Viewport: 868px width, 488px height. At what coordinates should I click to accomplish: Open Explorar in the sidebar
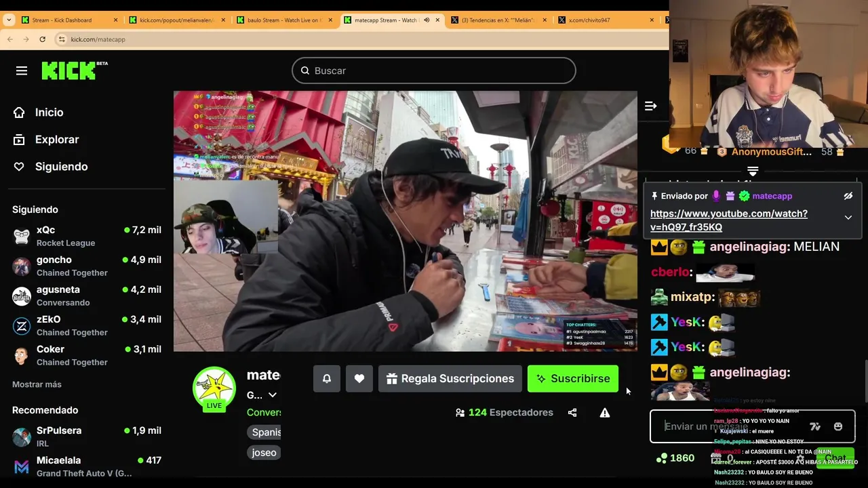(x=57, y=140)
